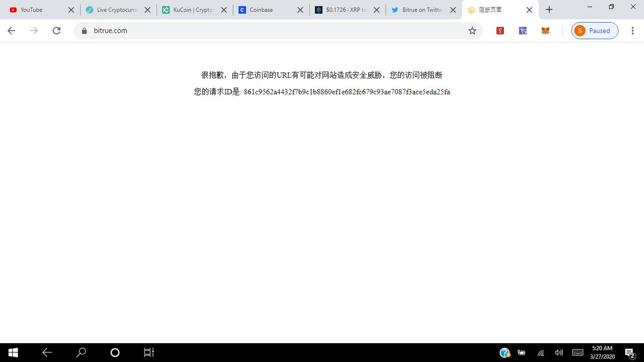Switch to the YouTube tab

tap(41, 10)
